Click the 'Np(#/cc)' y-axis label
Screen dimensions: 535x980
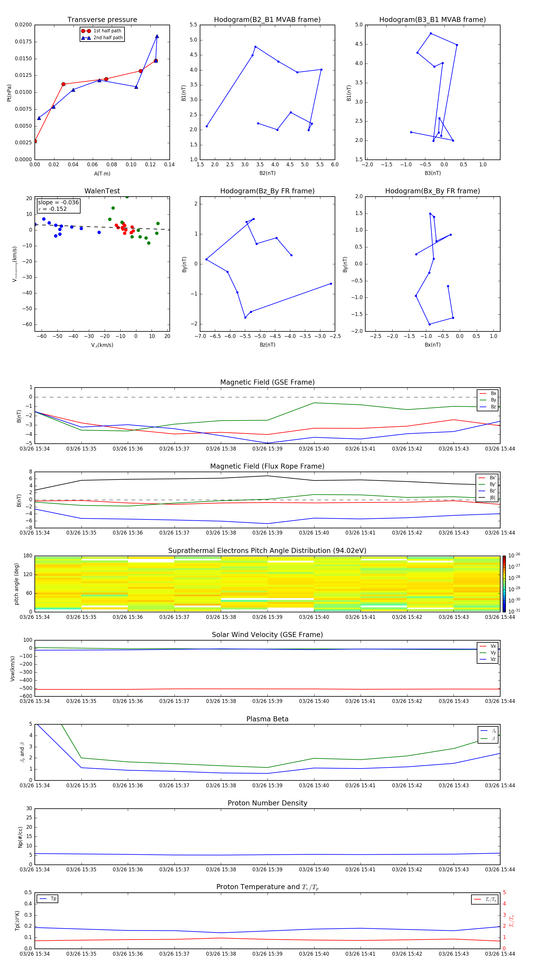coord(20,837)
